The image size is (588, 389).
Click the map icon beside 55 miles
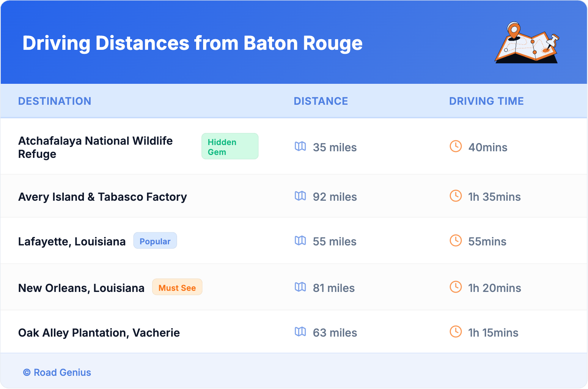(300, 241)
